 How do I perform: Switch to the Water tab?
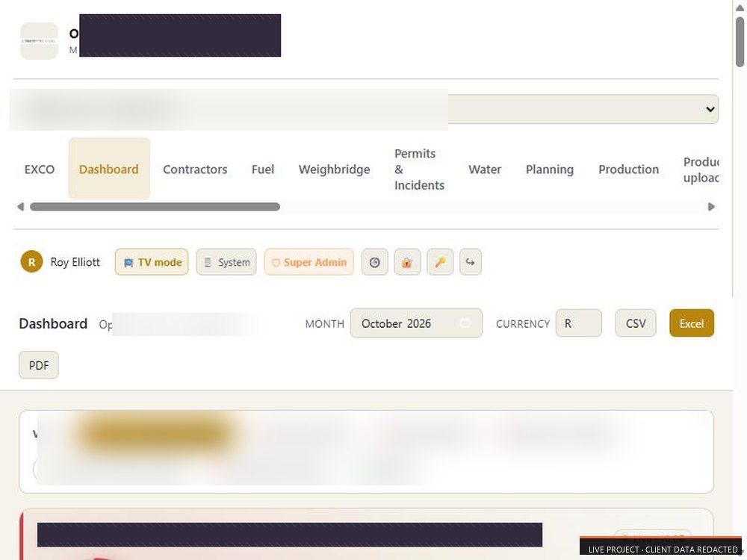point(485,169)
